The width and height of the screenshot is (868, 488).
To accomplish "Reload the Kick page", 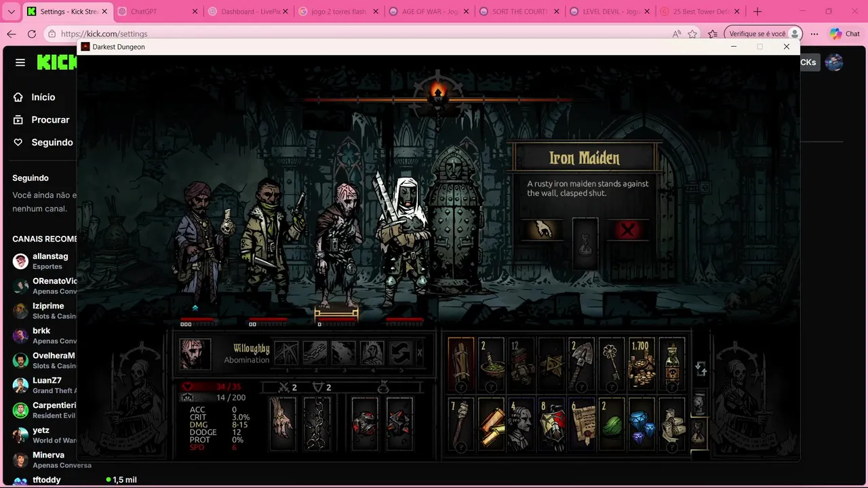I will (x=32, y=34).
